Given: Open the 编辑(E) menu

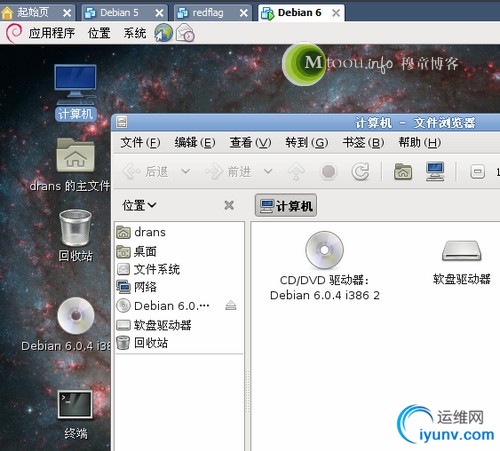Looking at the screenshot, I should pos(195,143).
